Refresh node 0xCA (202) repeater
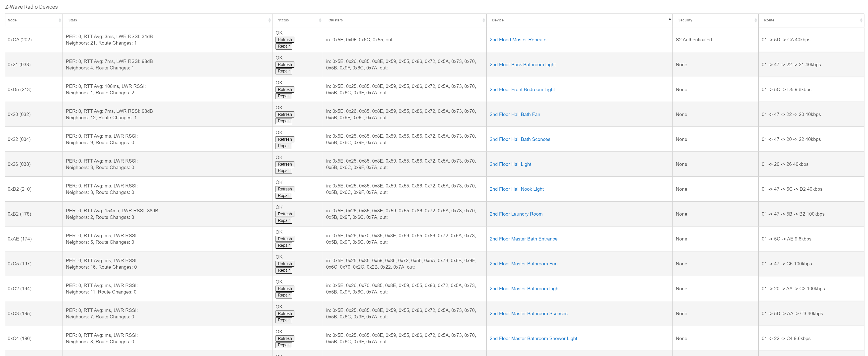Screen dimensions: 868x356 [x=285, y=40]
